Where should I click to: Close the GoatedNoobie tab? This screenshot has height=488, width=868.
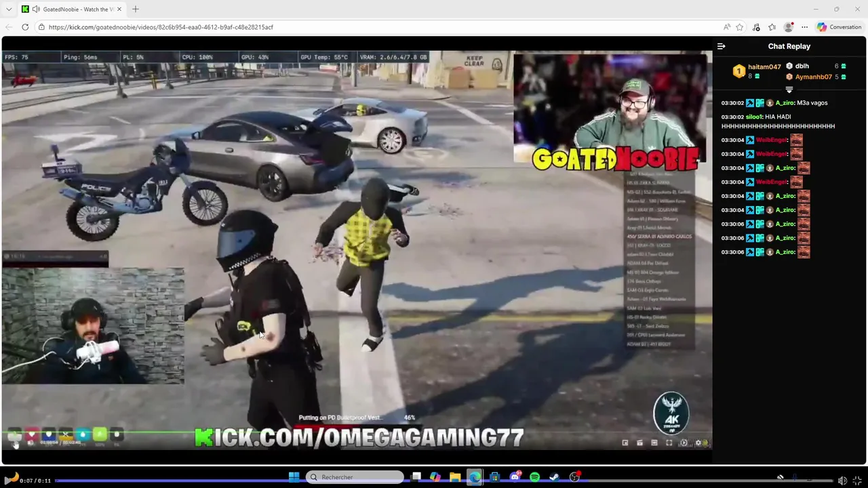pos(119,9)
